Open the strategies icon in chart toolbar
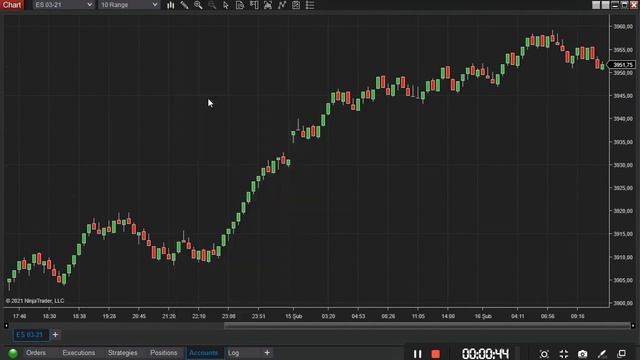The image size is (640, 360). 296,5
